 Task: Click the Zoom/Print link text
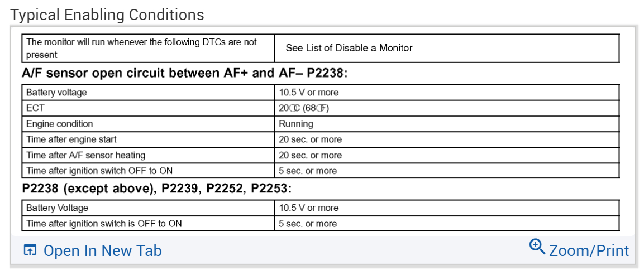(x=589, y=251)
